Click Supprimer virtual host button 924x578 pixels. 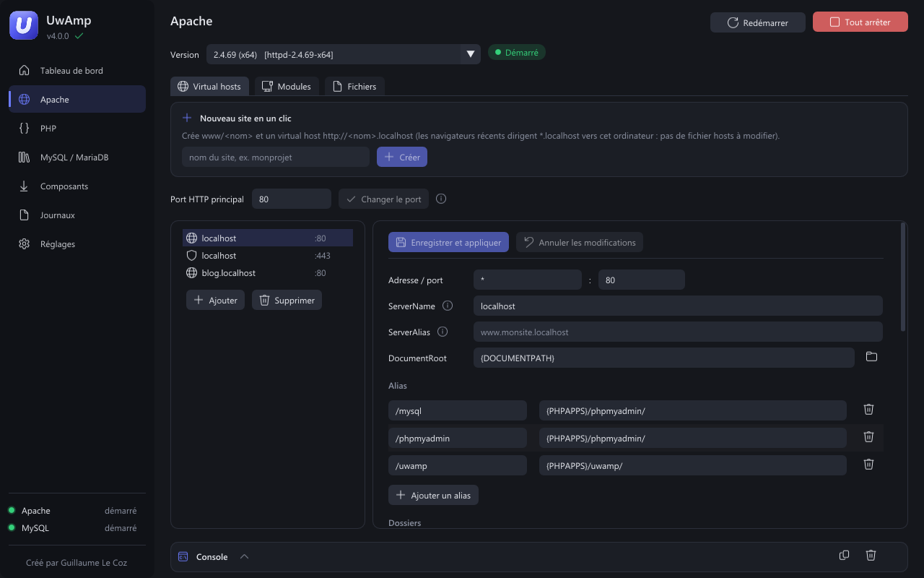pos(287,300)
